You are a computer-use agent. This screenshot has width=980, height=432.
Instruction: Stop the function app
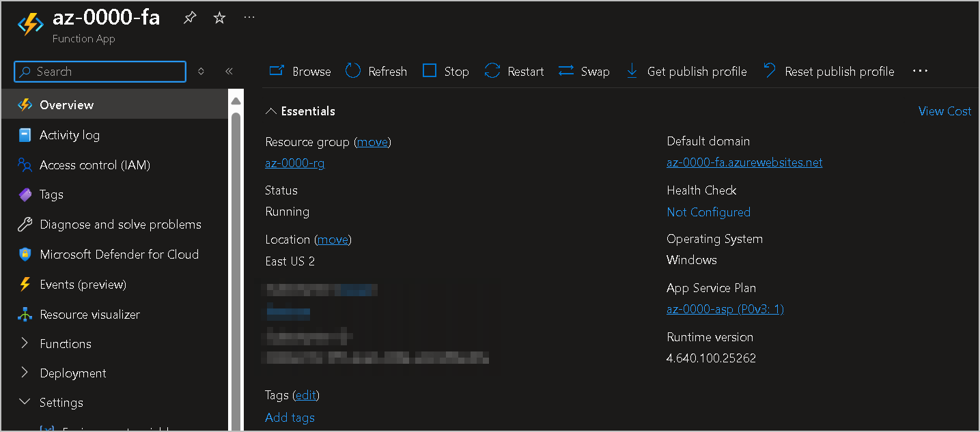tap(456, 72)
